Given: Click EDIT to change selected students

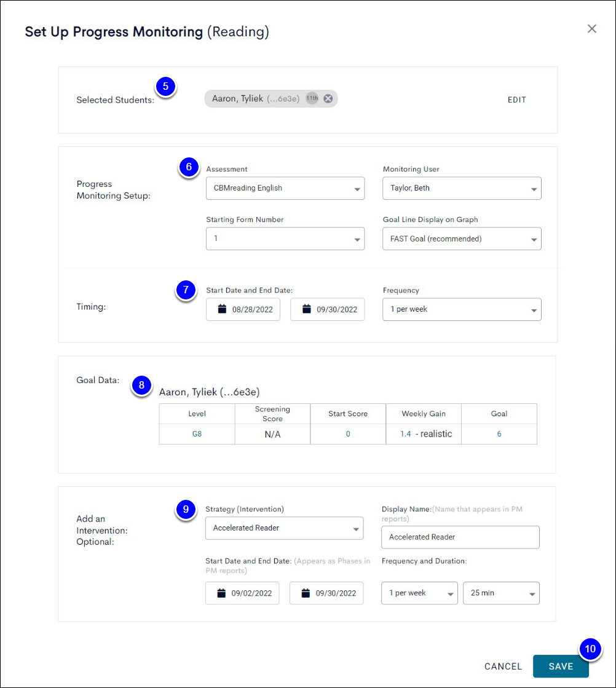Looking at the screenshot, I should 516,100.
